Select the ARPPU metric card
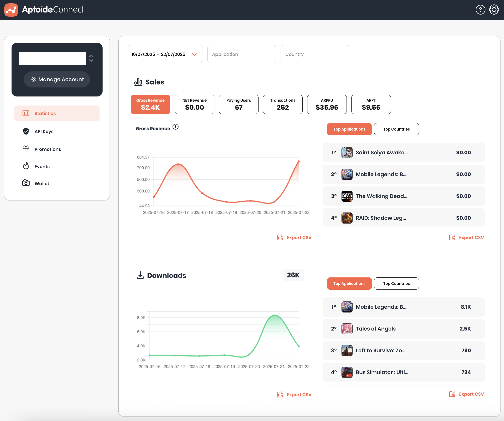 pos(327,104)
